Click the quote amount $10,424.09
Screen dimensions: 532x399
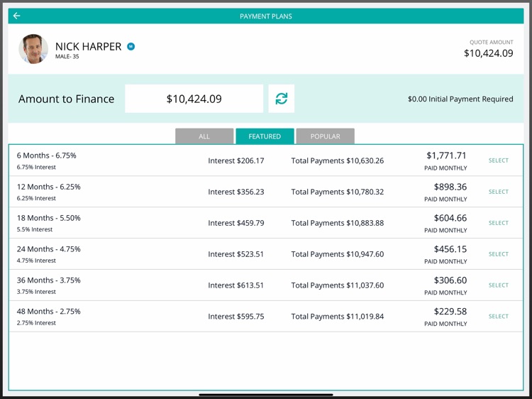489,53
